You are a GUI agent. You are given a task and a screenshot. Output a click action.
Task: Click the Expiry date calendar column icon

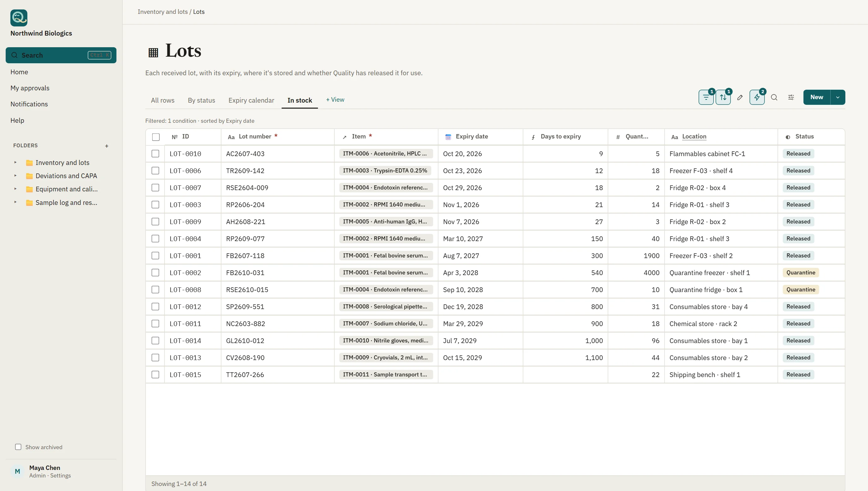(x=448, y=137)
